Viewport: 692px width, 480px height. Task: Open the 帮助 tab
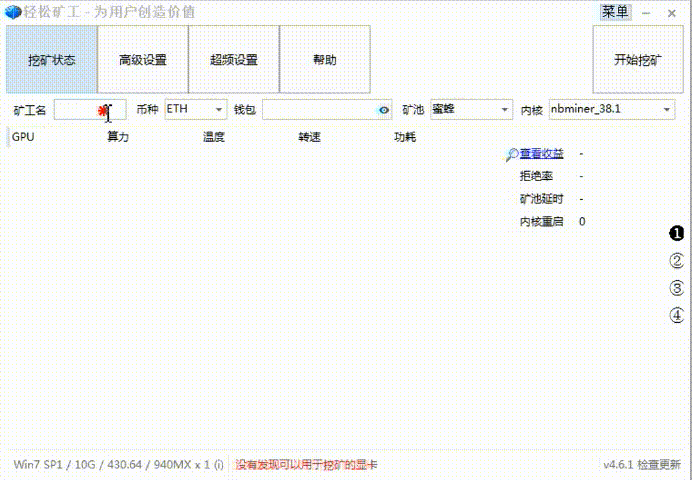click(325, 59)
